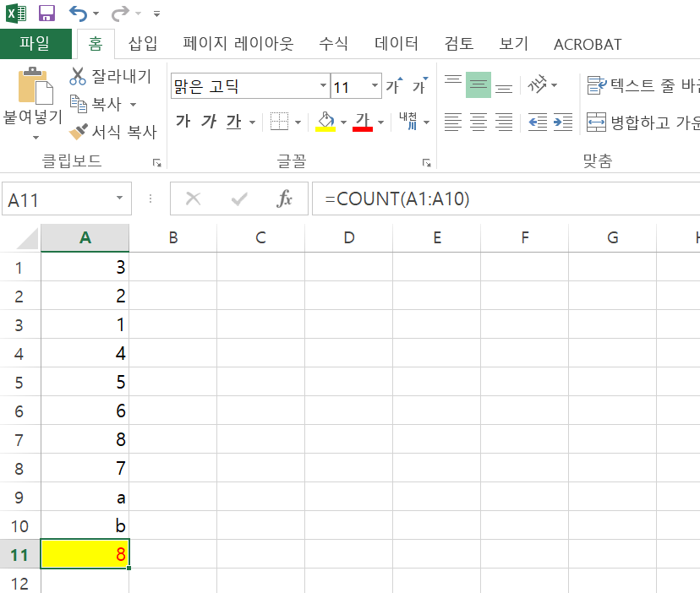Toggle italic 가 formatting
Screen dimensions: 700x593
click(x=209, y=122)
